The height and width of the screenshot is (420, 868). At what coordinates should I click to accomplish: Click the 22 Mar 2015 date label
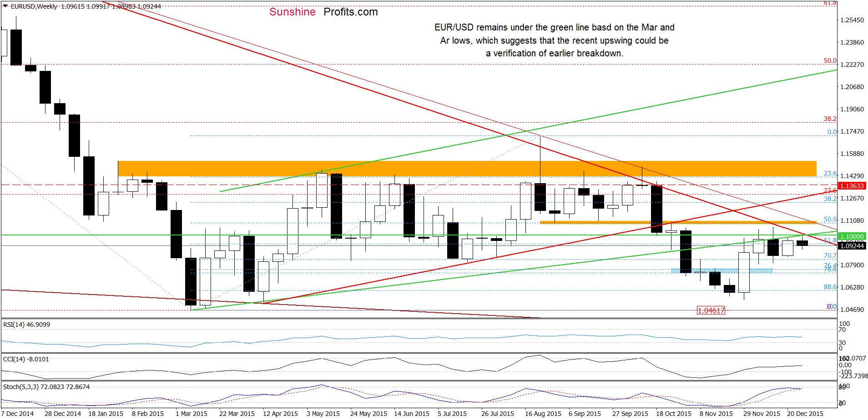click(237, 414)
